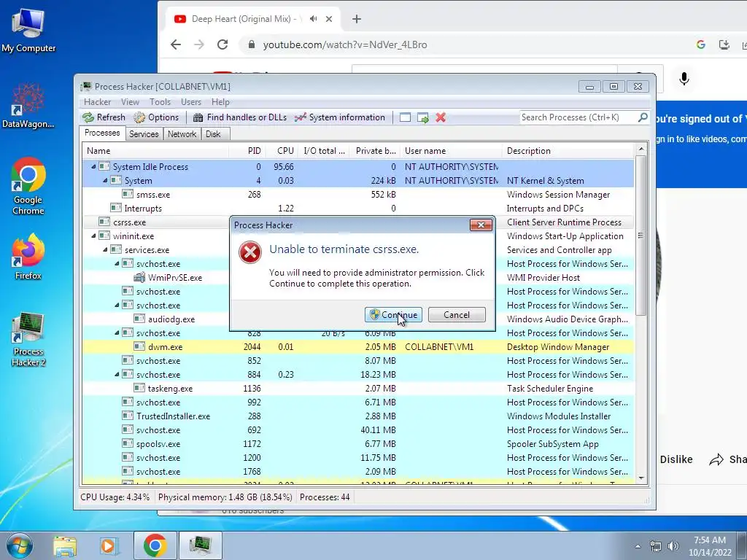Select the smss.exe process row

click(357, 194)
